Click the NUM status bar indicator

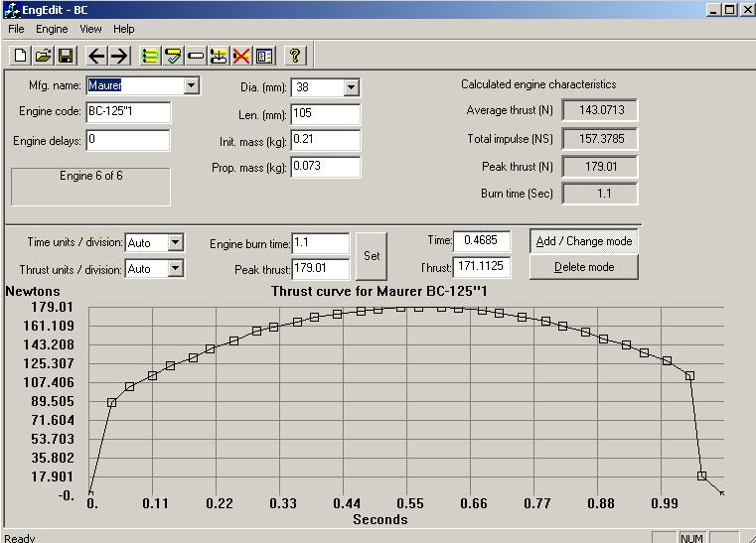click(x=691, y=538)
